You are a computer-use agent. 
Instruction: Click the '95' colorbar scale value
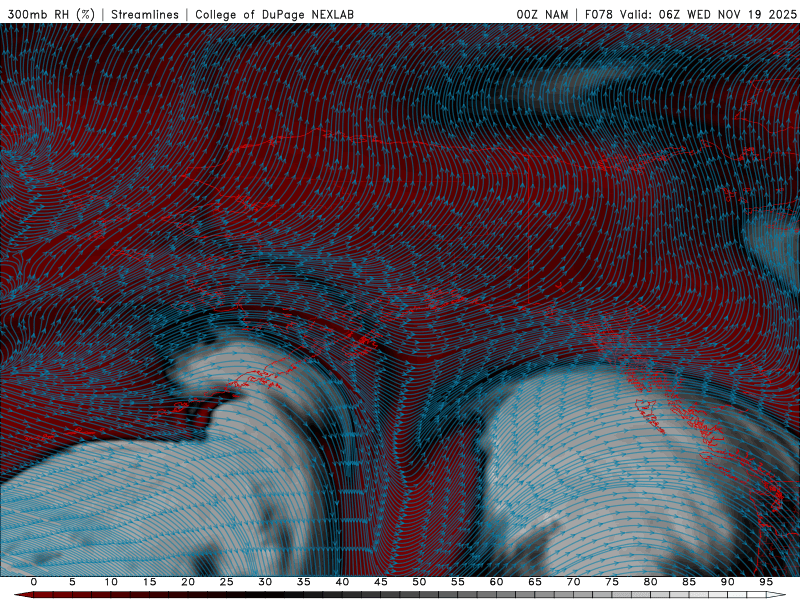point(766,582)
